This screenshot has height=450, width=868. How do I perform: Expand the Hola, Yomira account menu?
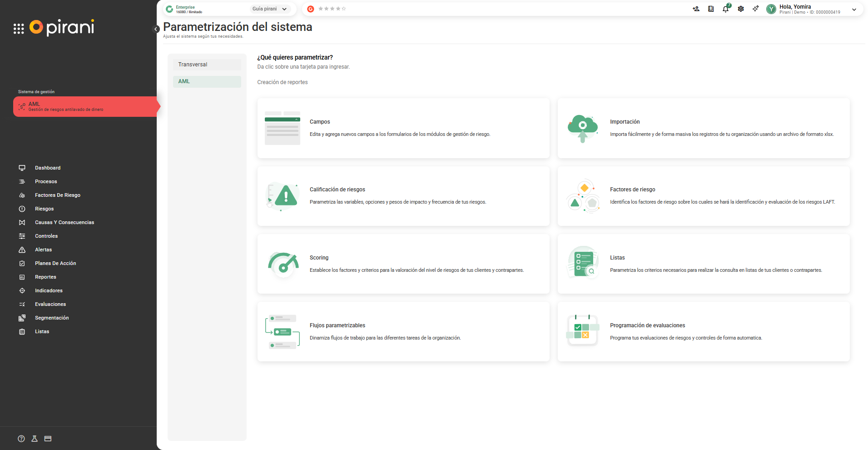pos(854,9)
